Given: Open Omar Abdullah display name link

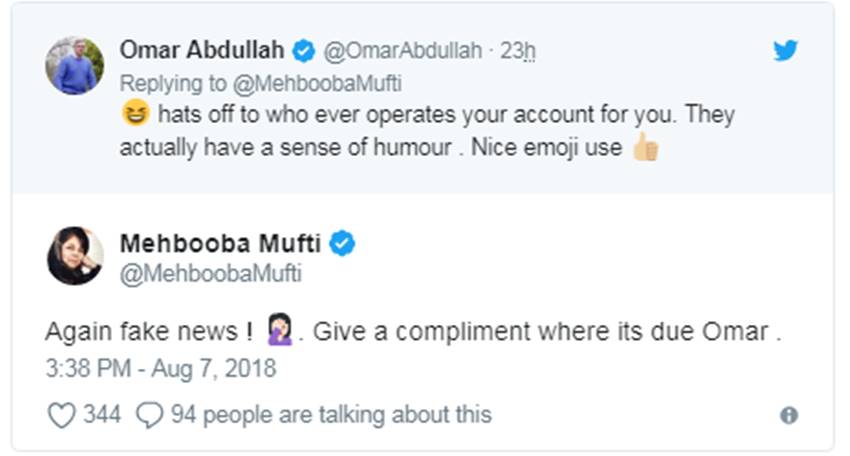Looking at the screenshot, I should (x=201, y=50).
